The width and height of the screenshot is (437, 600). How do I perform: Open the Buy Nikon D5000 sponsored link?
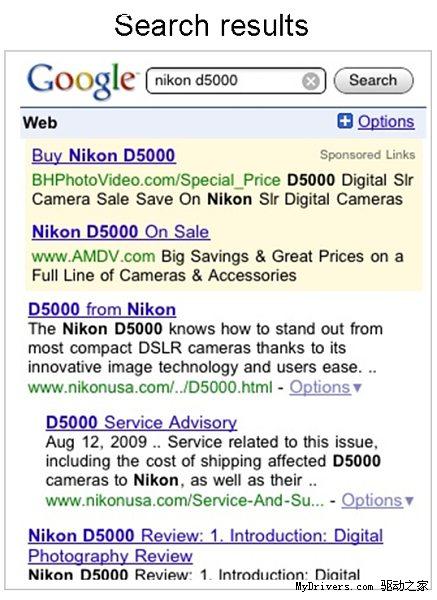(x=104, y=156)
